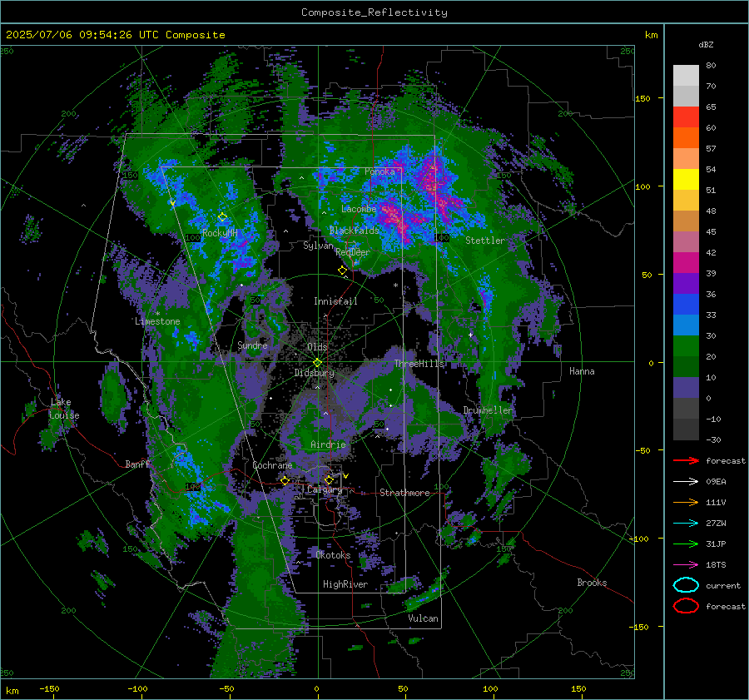The image size is (749, 700).
Task: Click the ThreeHills label
Action: click(x=419, y=364)
